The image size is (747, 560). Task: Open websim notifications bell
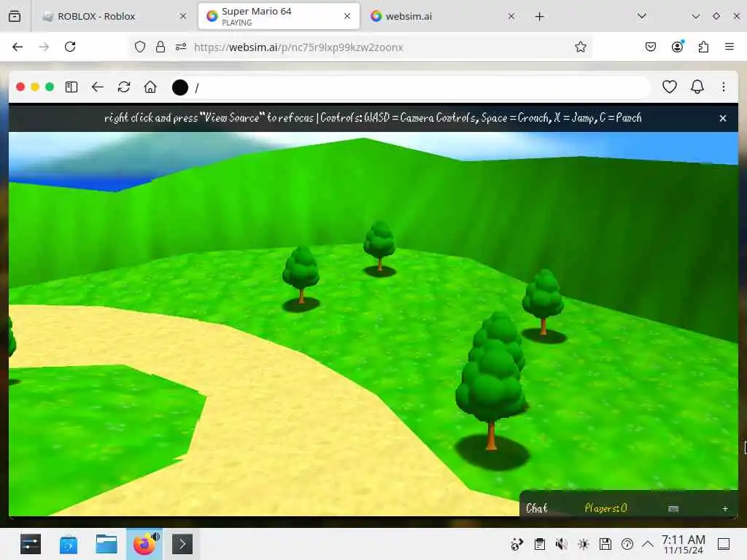pos(697,87)
